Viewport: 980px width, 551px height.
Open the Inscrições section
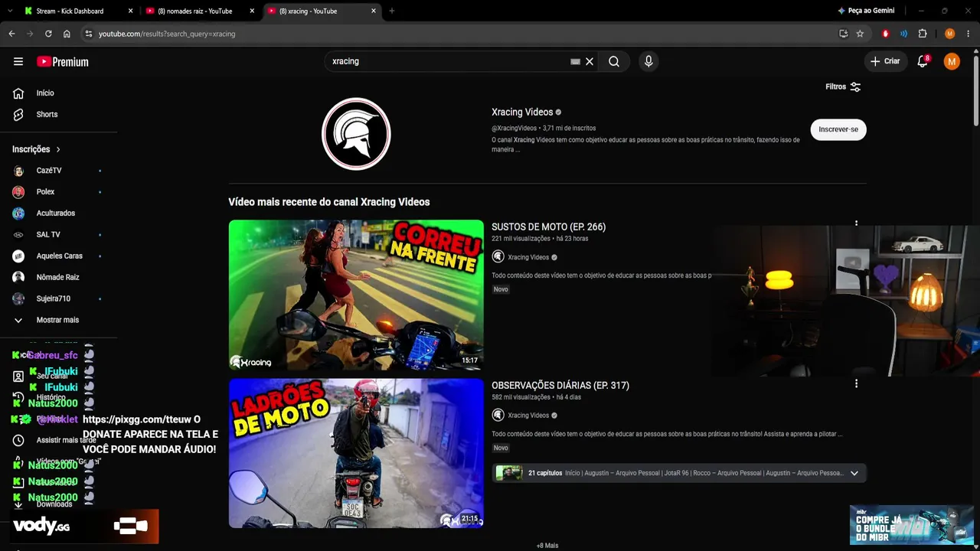click(36, 149)
